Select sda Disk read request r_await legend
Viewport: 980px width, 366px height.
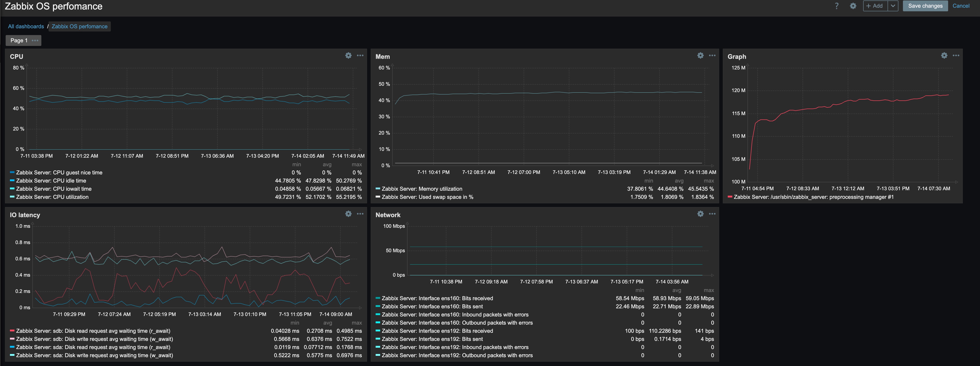pyautogui.click(x=93, y=347)
